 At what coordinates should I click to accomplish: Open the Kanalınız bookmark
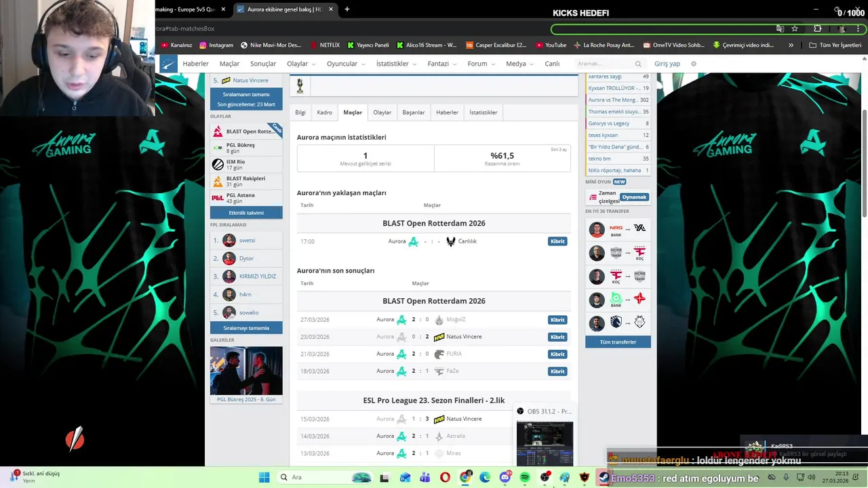coord(176,45)
